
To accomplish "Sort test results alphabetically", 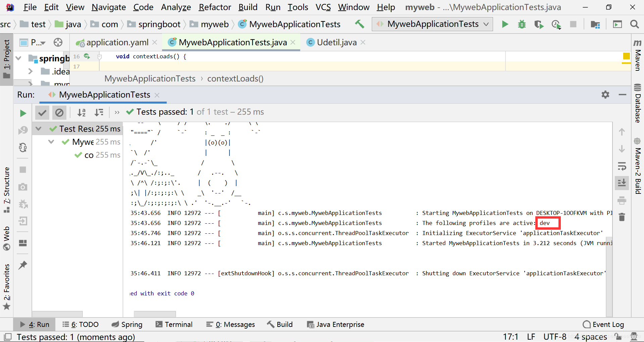I will tap(82, 113).
